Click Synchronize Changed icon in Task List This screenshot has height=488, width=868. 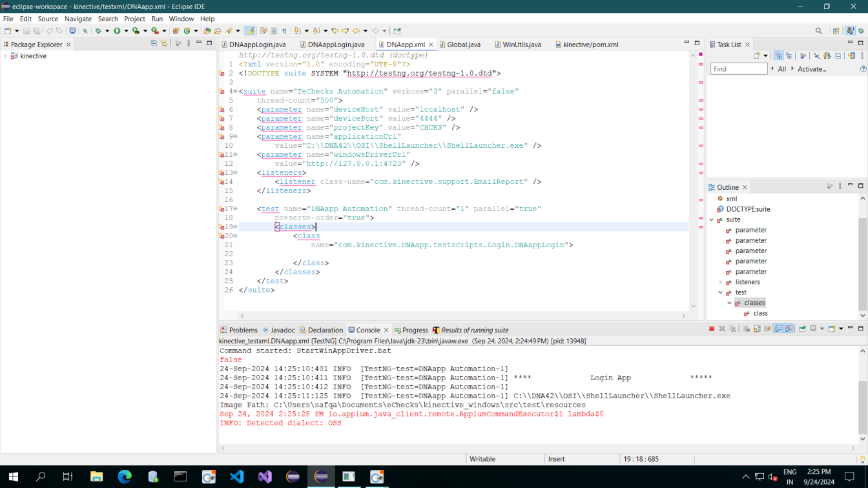pyautogui.click(x=851, y=56)
